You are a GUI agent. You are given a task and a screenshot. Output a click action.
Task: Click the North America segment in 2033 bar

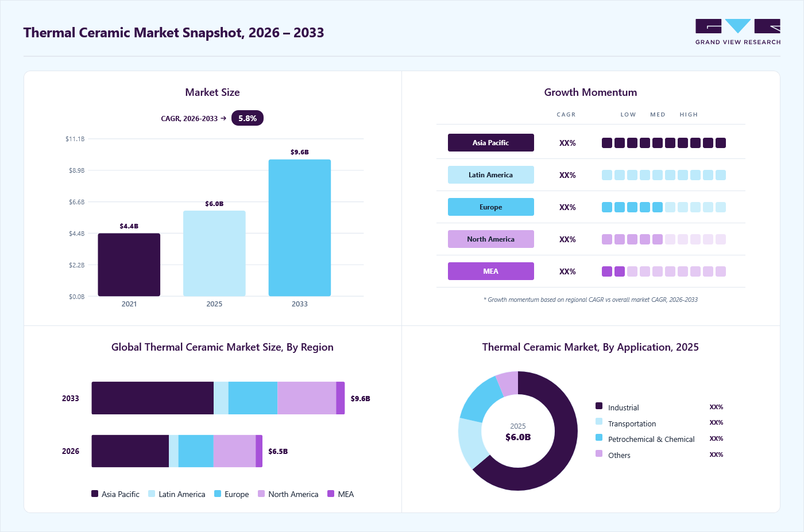click(307, 398)
